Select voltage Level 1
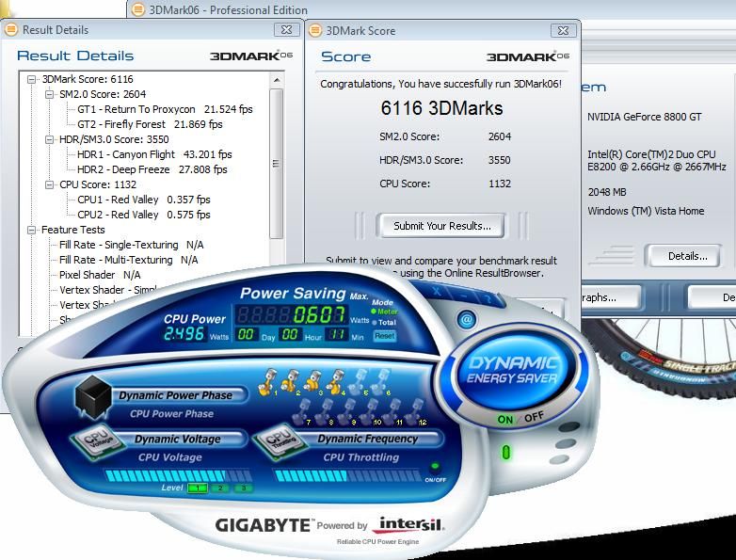This screenshot has width=736, height=560. point(197,488)
